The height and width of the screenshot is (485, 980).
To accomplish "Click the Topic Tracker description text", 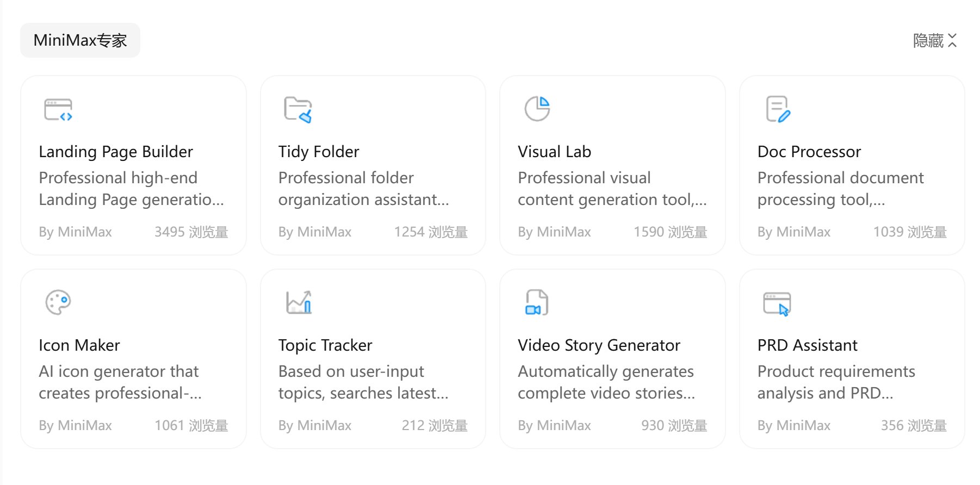I will tap(363, 382).
